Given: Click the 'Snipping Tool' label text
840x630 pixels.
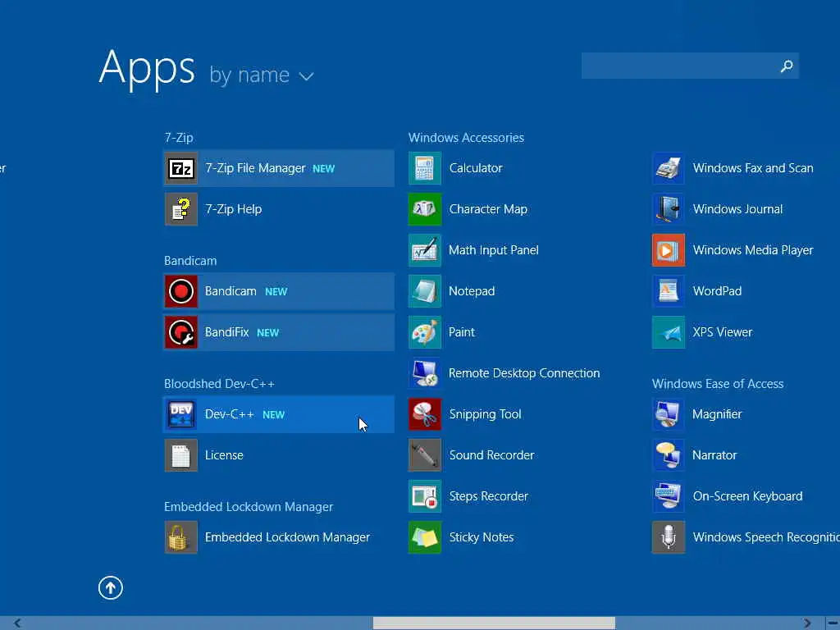Looking at the screenshot, I should tap(485, 414).
